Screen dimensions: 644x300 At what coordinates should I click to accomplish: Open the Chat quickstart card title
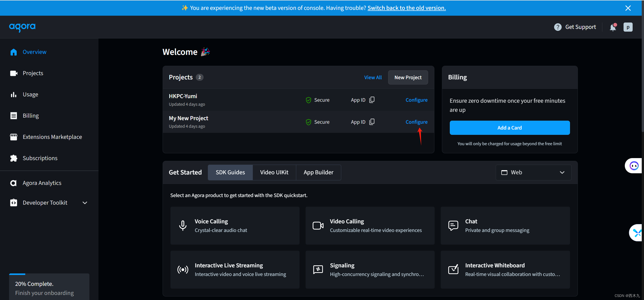[x=471, y=221]
